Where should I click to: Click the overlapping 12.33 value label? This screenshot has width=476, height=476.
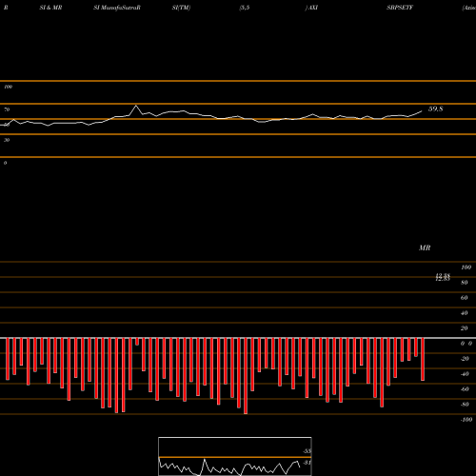(x=443, y=277)
